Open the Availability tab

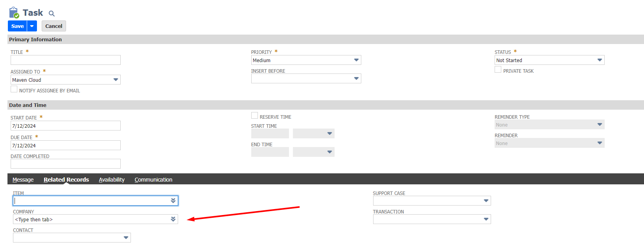point(112,180)
